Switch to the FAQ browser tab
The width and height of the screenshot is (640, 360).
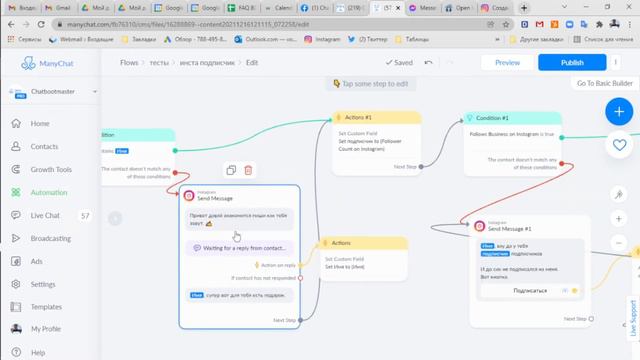[242, 8]
